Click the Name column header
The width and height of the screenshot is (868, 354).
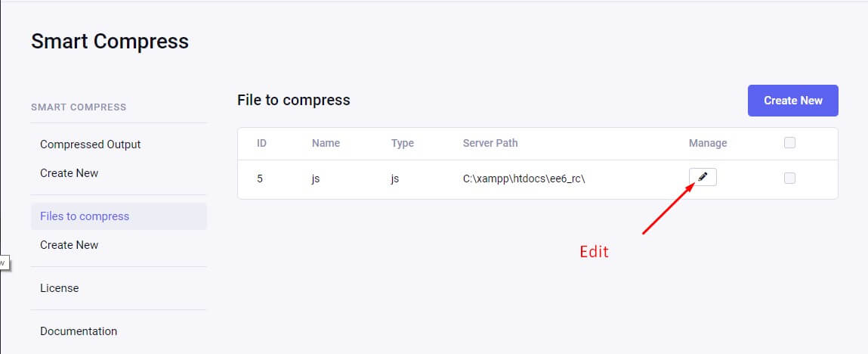point(326,143)
